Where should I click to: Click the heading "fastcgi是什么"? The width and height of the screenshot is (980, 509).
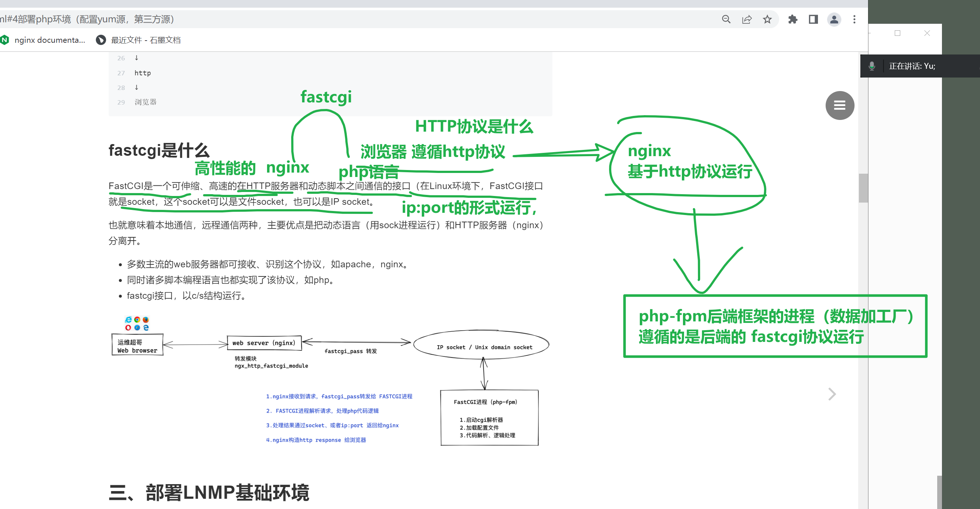click(x=159, y=151)
